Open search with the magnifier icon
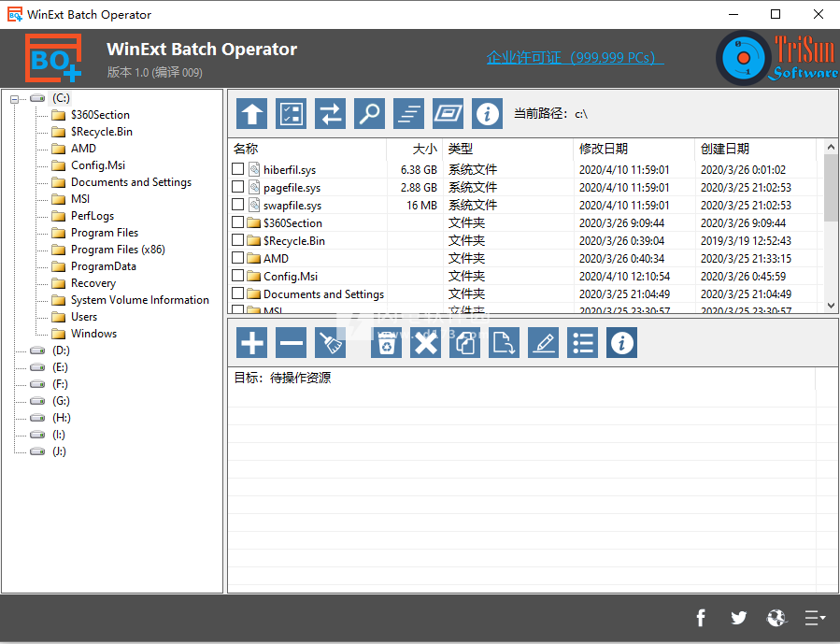Screen dimensions: 840x644 (x=370, y=114)
